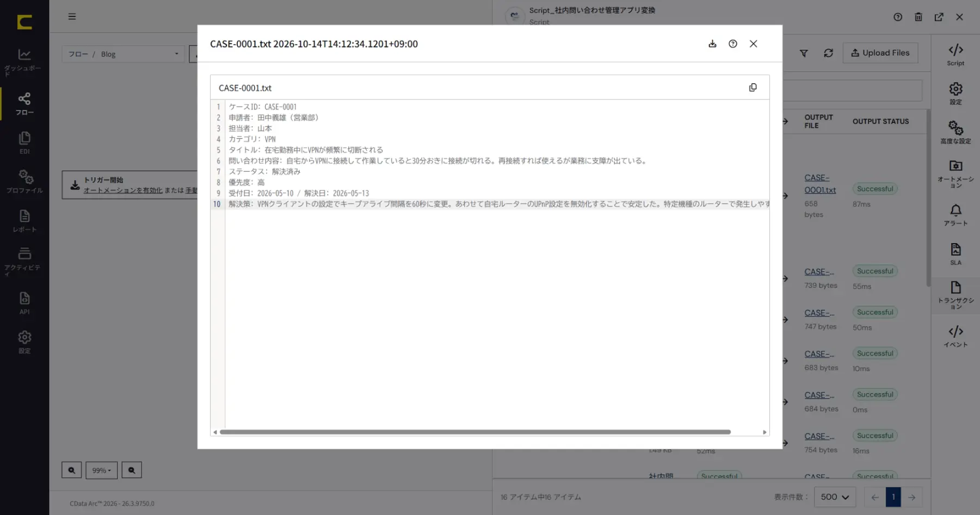980x515 pixels.
Task: Open the オートメーション tab
Action: point(956,174)
